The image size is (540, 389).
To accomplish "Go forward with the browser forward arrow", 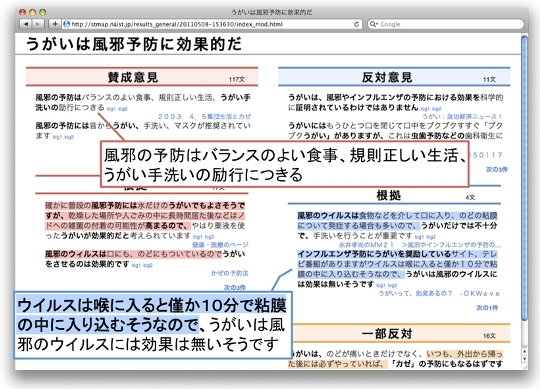I will [x=38, y=24].
